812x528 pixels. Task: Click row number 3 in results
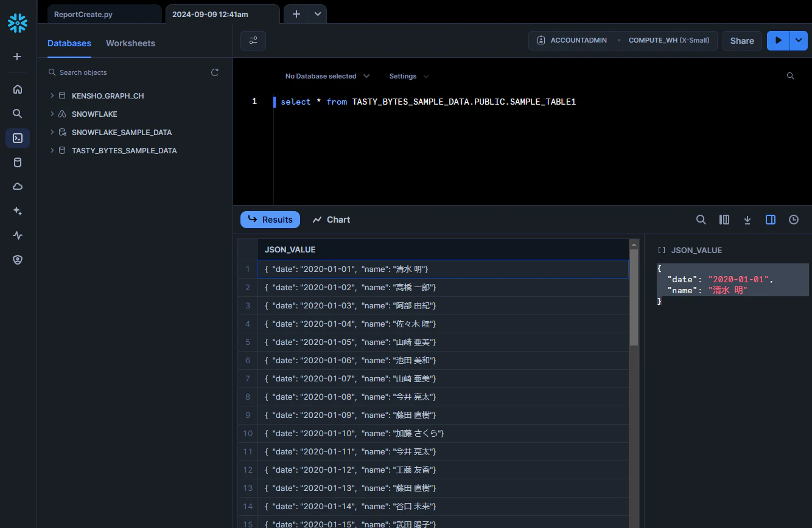[x=248, y=305]
